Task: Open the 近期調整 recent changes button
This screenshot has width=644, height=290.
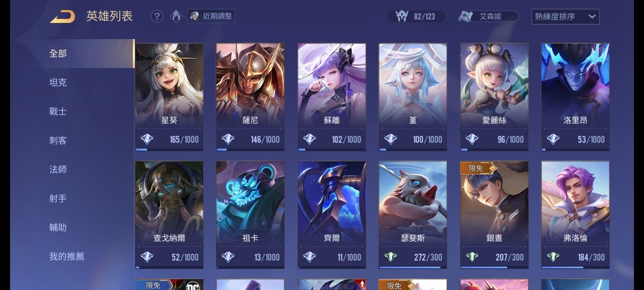Action: [211, 16]
